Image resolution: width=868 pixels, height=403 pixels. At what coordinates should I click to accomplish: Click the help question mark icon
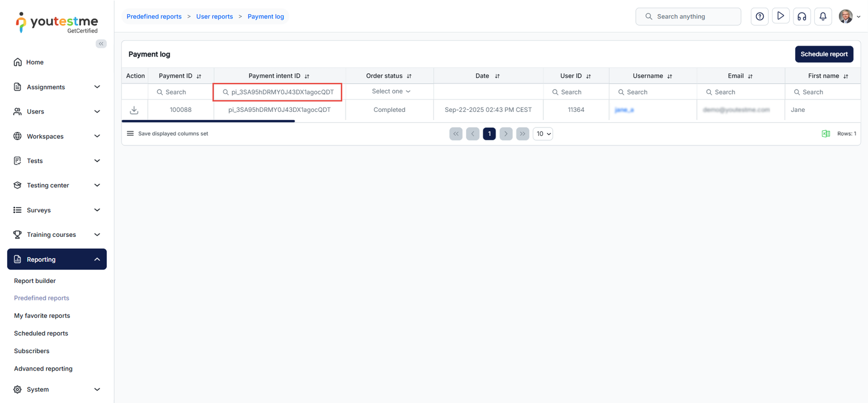(x=759, y=17)
